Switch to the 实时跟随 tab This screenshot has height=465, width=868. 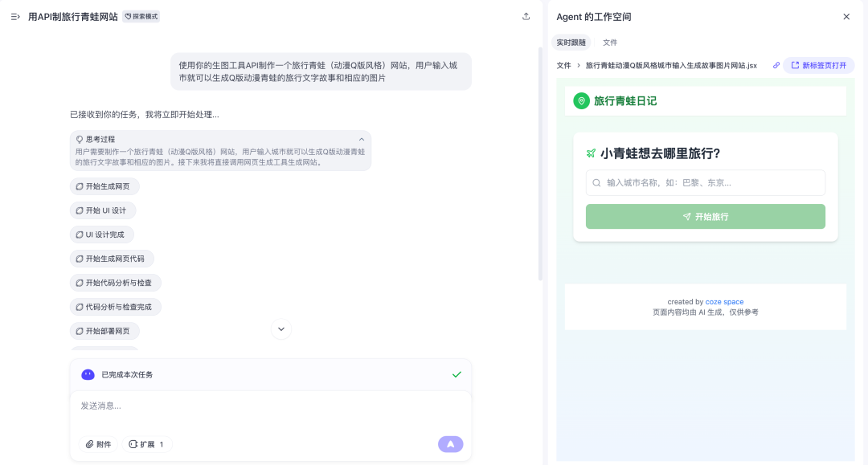point(571,43)
